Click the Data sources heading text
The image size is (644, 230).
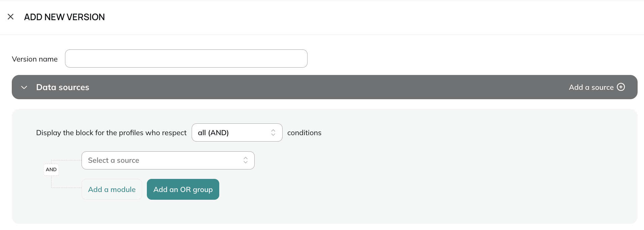pyautogui.click(x=63, y=87)
